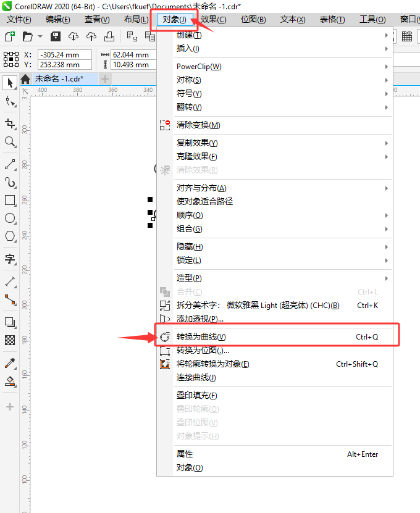
Task: Select the Shape edit tool
Action: pos(10,102)
